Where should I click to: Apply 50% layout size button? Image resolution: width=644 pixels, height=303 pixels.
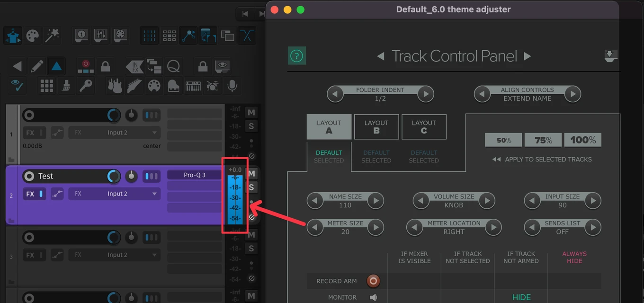503,140
